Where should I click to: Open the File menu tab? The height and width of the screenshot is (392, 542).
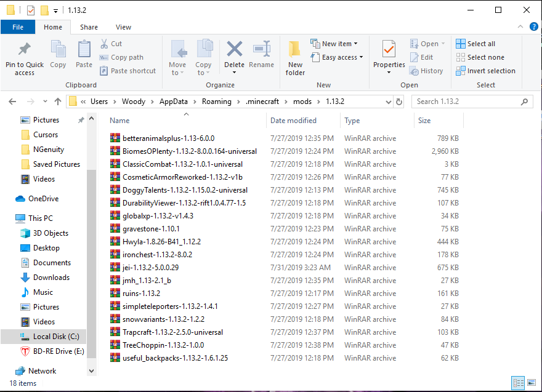[x=18, y=27]
